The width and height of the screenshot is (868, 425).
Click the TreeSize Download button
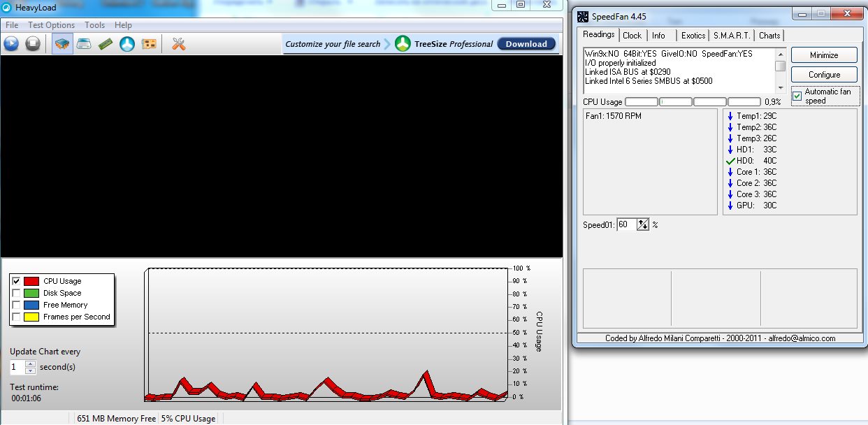(526, 44)
